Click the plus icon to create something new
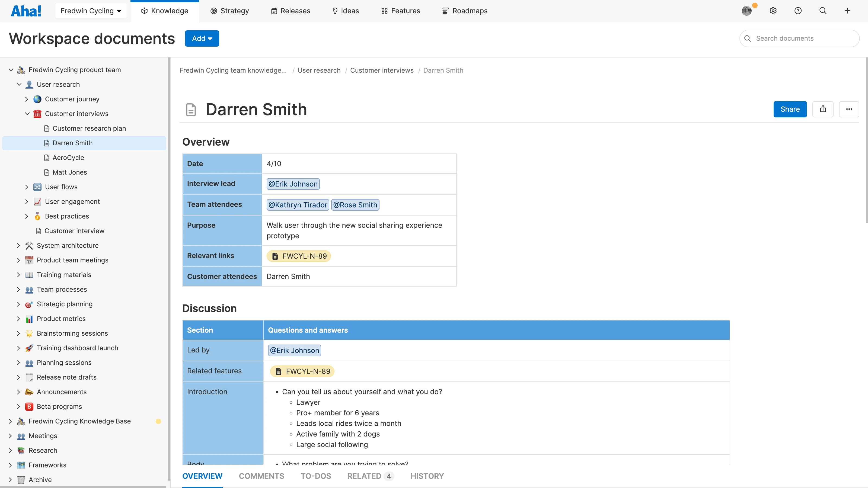 (848, 11)
